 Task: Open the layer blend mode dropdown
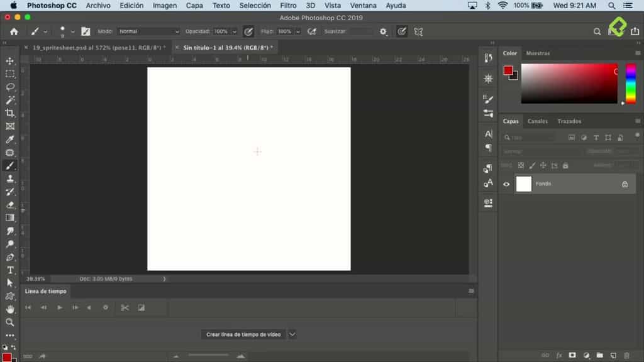click(542, 151)
